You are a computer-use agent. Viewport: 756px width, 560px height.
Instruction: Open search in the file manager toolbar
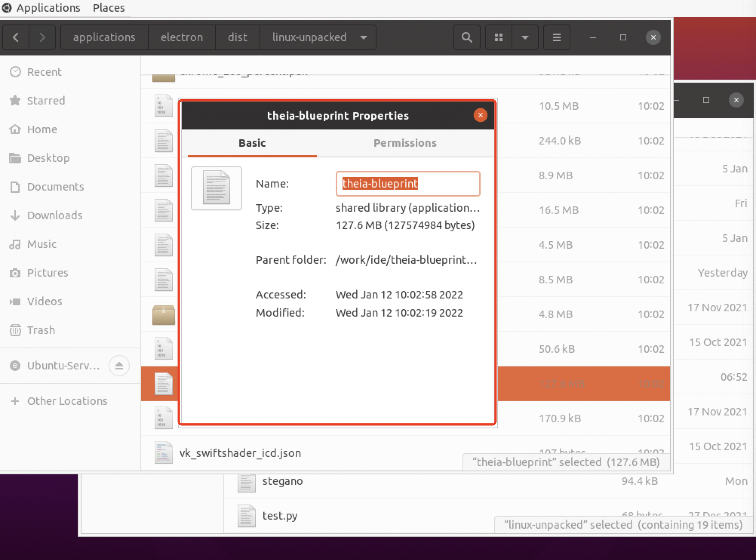tap(467, 37)
